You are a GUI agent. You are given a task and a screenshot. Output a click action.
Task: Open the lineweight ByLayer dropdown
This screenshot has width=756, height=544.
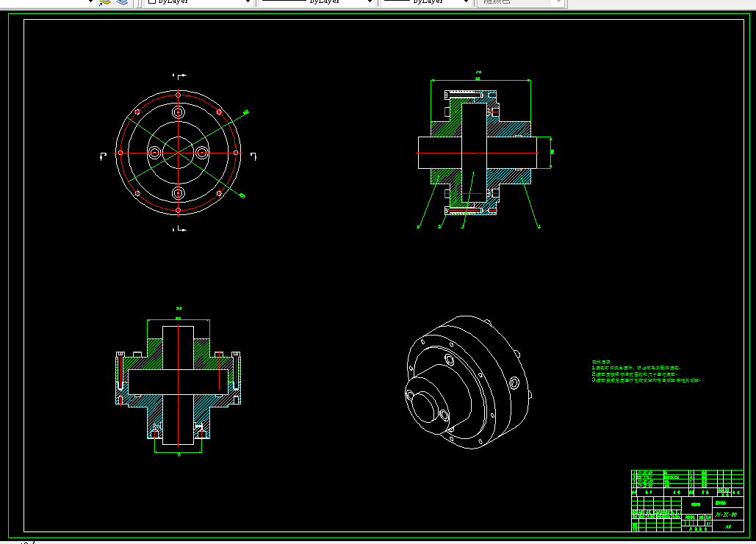426,2
